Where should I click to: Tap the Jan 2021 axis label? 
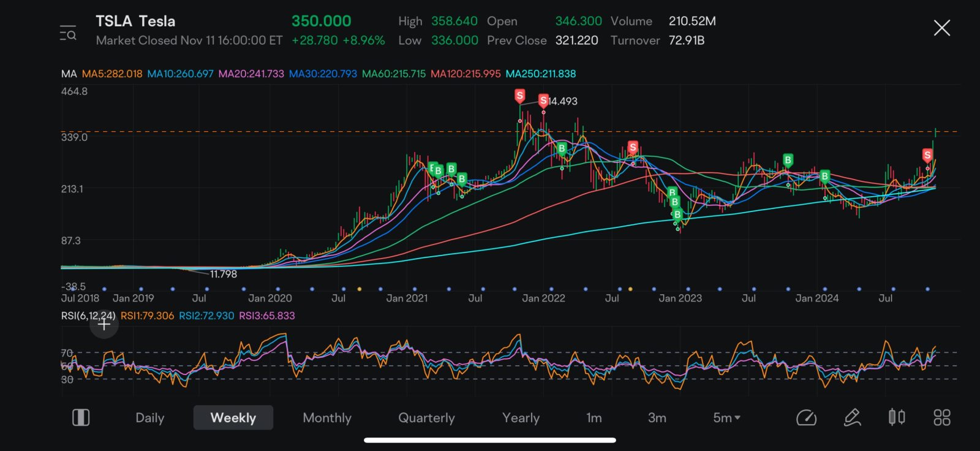tap(407, 298)
